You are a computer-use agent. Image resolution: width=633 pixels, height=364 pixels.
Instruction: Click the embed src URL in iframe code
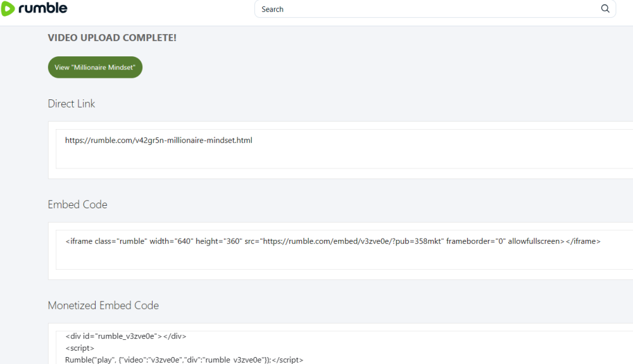point(353,241)
